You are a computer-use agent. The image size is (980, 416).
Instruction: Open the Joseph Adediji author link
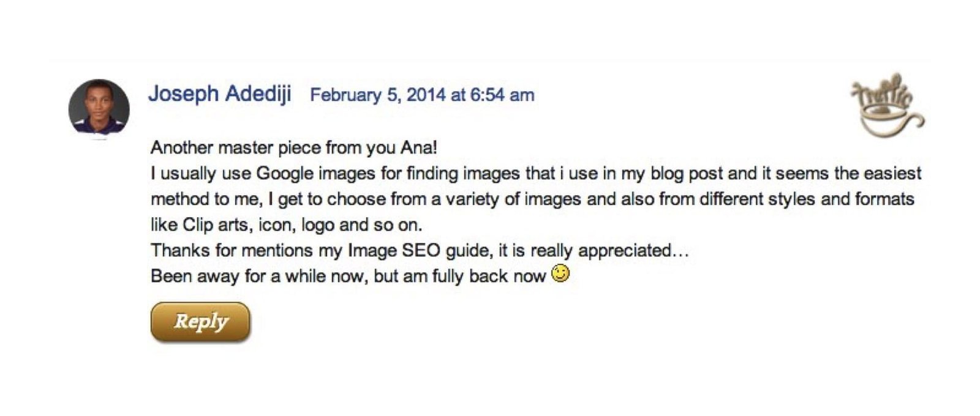[219, 94]
